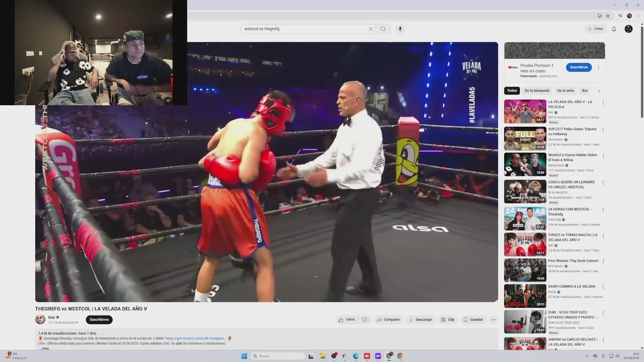Open COSCU QUIERE UN LEANDRO VS VIRUZZ thumbnail
This screenshot has height=362, width=644.
[x=525, y=192]
